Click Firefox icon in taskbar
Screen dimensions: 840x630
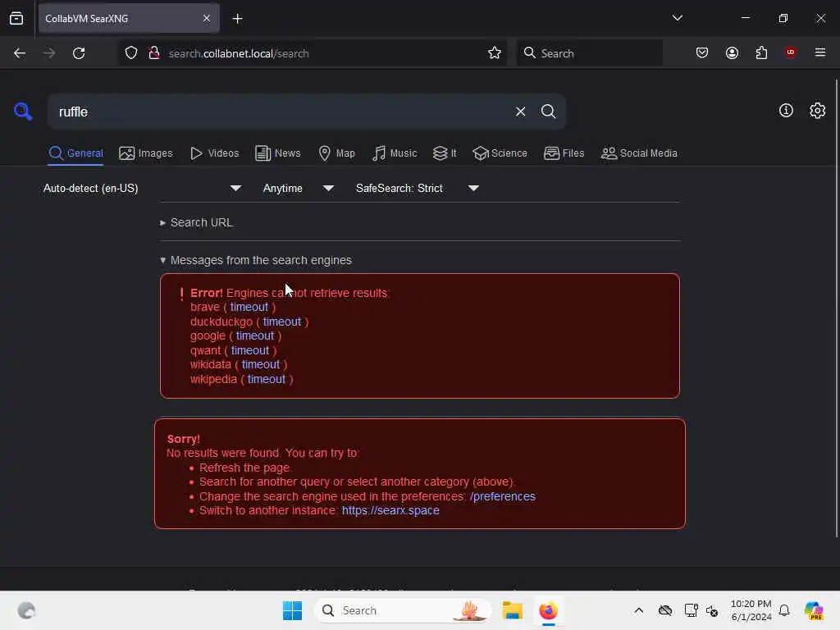(x=548, y=610)
